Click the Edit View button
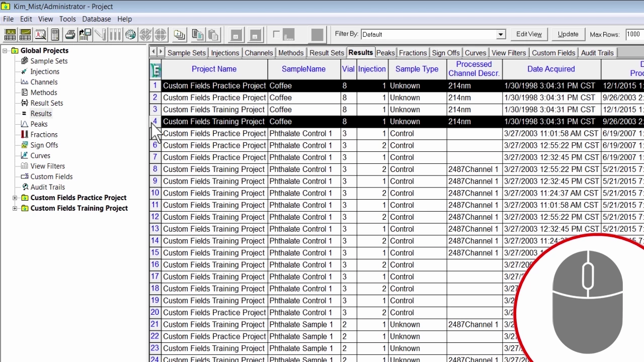 529,34
